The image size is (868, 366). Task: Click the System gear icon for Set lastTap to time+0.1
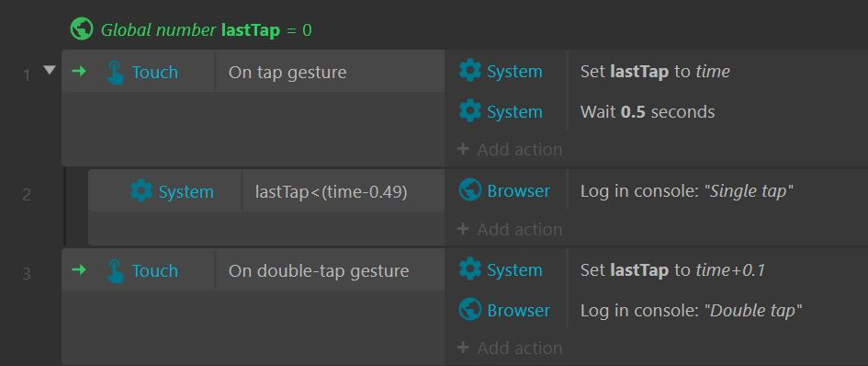click(470, 270)
